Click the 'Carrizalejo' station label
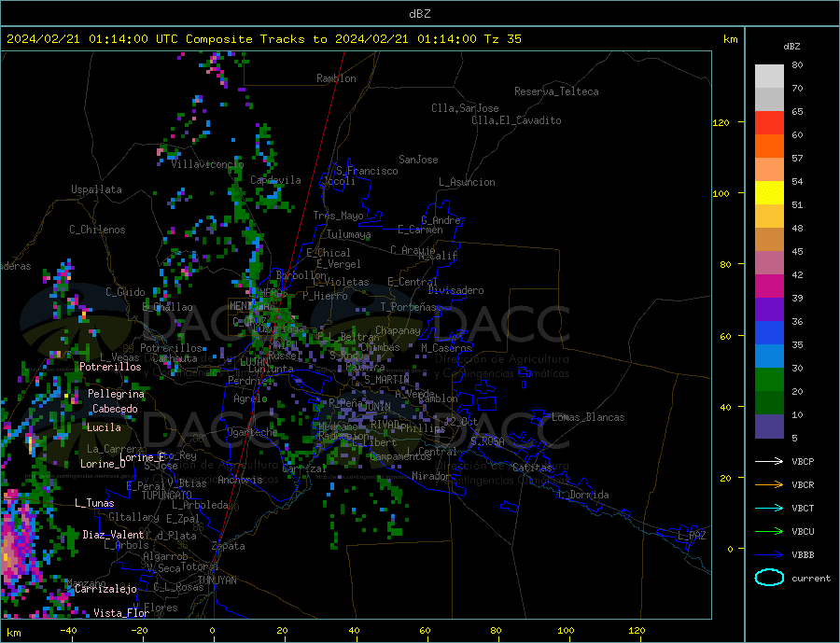The width and height of the screenshot is (840, 643). 105,590
